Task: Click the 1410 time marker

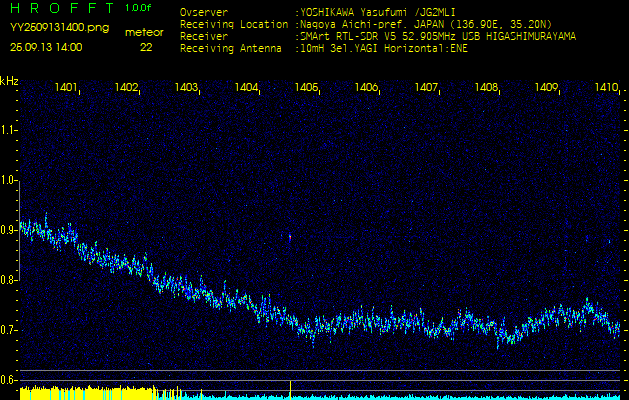Action: pos(606,88)
